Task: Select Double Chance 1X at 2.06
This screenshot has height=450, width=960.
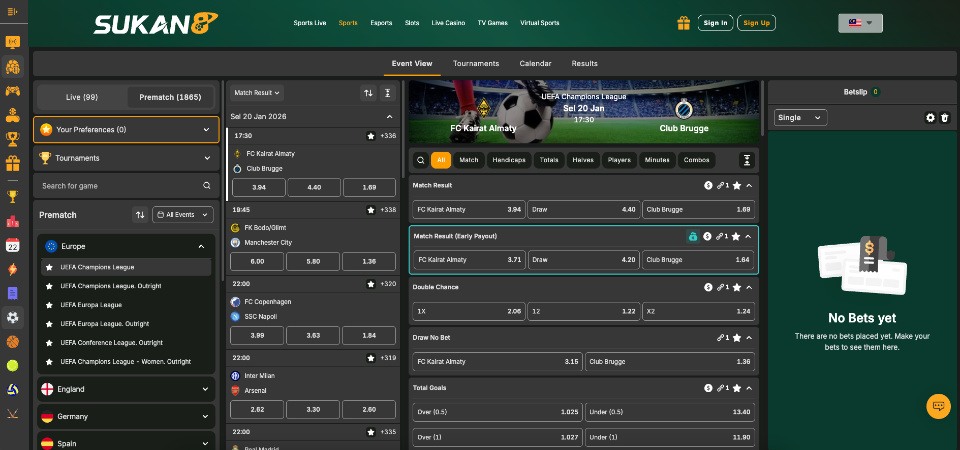Action: pyautogui.click(x=468, y=312)
